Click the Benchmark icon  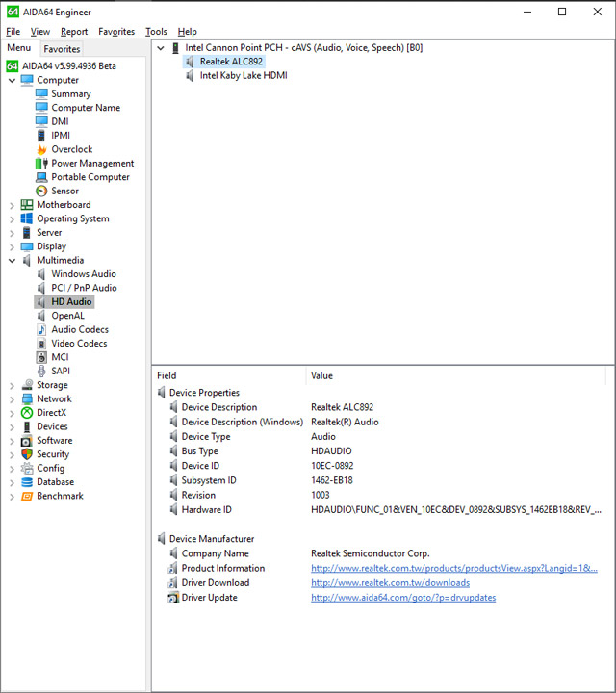pos(27,496)
